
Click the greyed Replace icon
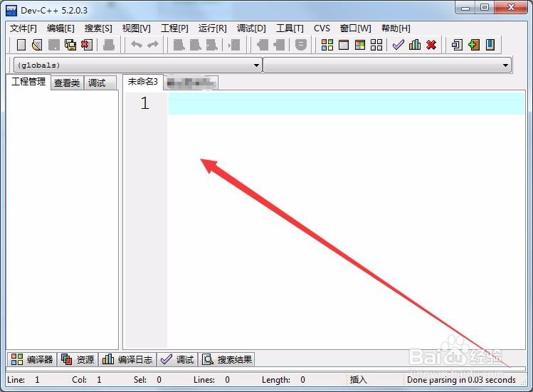[x=196, y=45]
